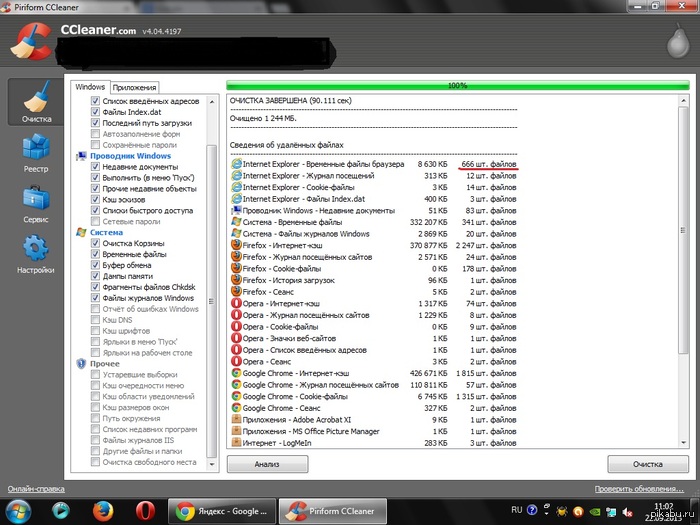
Task: Click results pane scroll down arrow
Action: coord(683,442)
